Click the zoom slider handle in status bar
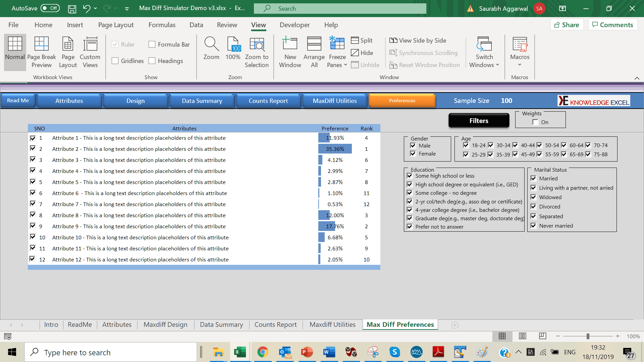Screen dimensions: 644x362 tap(588, 336)
